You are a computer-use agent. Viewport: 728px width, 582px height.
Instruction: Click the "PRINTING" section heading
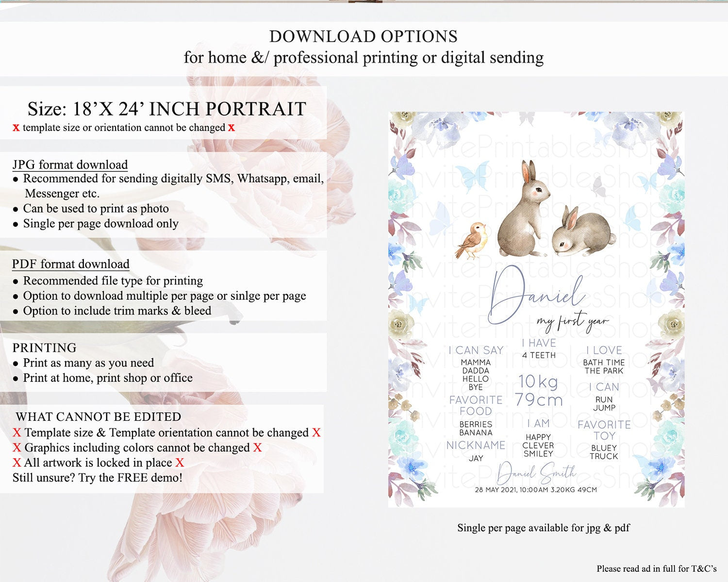tap(44, 348)
